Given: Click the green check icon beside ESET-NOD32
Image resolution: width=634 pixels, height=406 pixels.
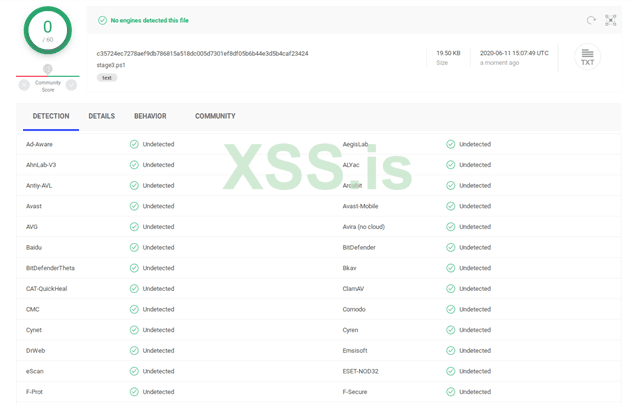Looking at the screenshot, I should [451, 371].
